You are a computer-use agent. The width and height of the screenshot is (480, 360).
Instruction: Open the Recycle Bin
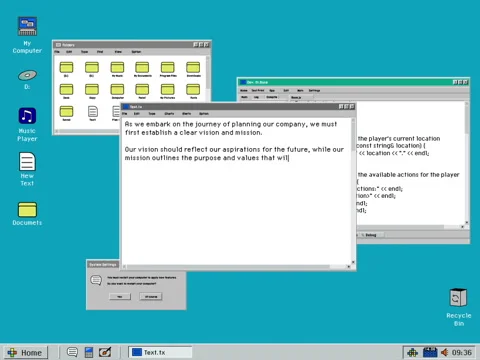(x=459, y=307)
